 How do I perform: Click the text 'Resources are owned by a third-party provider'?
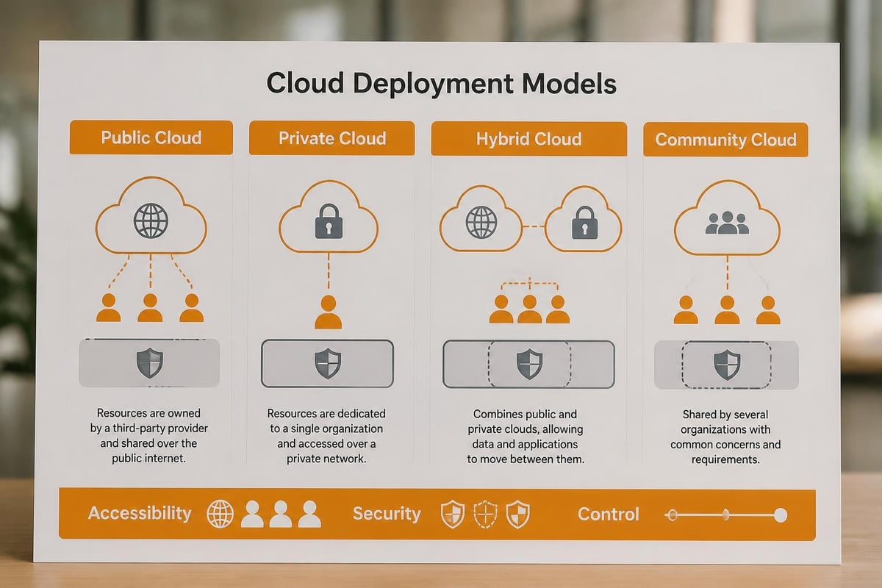150,421
